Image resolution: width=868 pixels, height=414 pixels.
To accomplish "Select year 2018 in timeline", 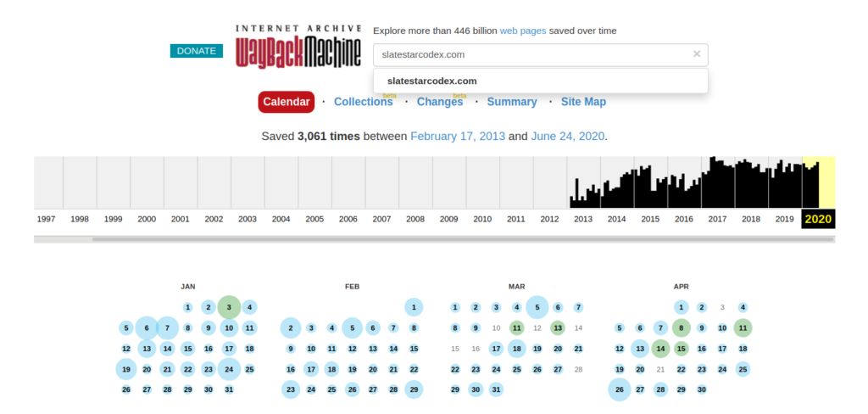I will point(751,219).
